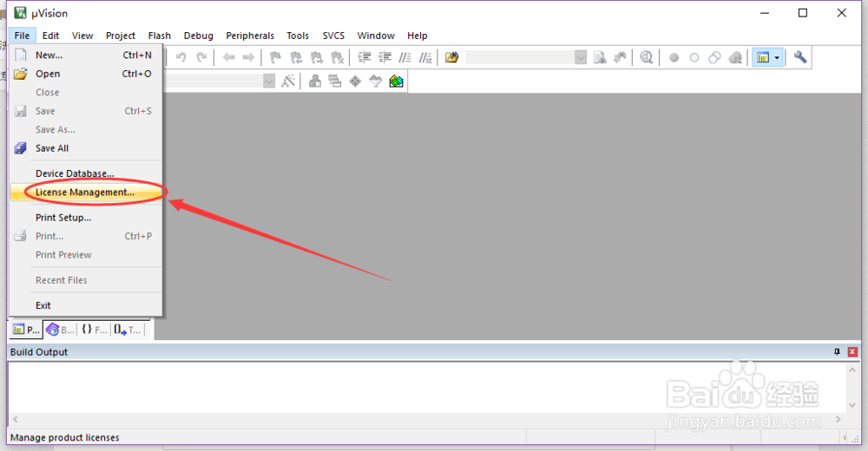Switch to the Project tab (P...)

(x=26, y=330)
